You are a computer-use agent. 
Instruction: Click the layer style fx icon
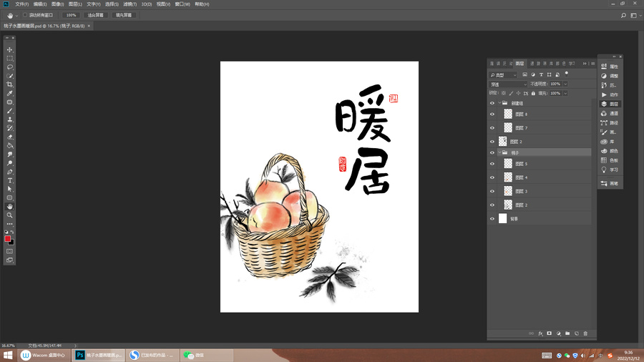pos(540,333)
